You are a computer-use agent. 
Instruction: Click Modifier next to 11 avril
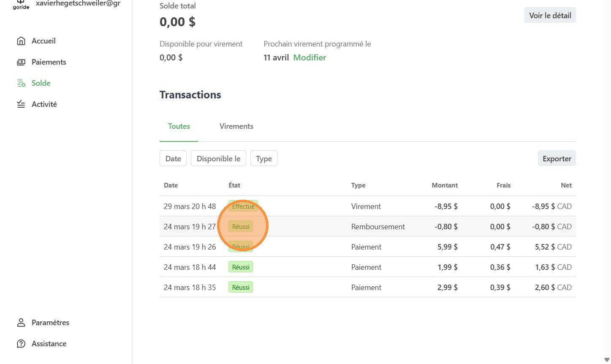coord(310,57)
